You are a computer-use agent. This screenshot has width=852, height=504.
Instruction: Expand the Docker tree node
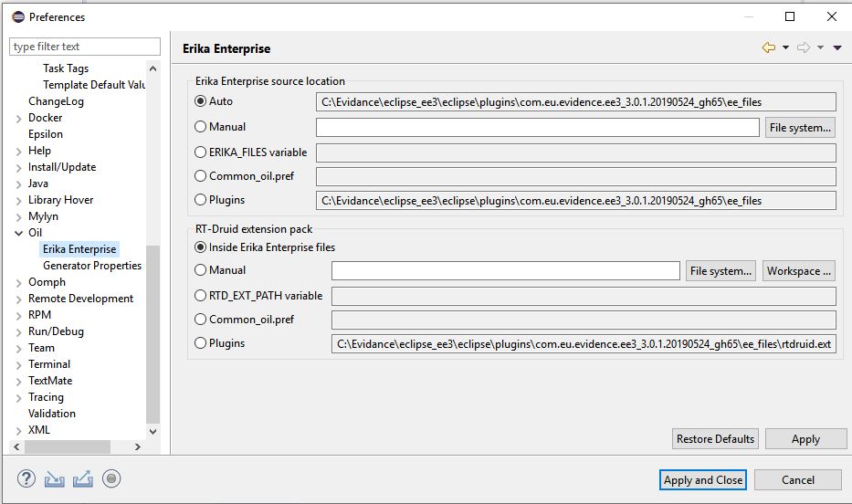click(18, 119)
